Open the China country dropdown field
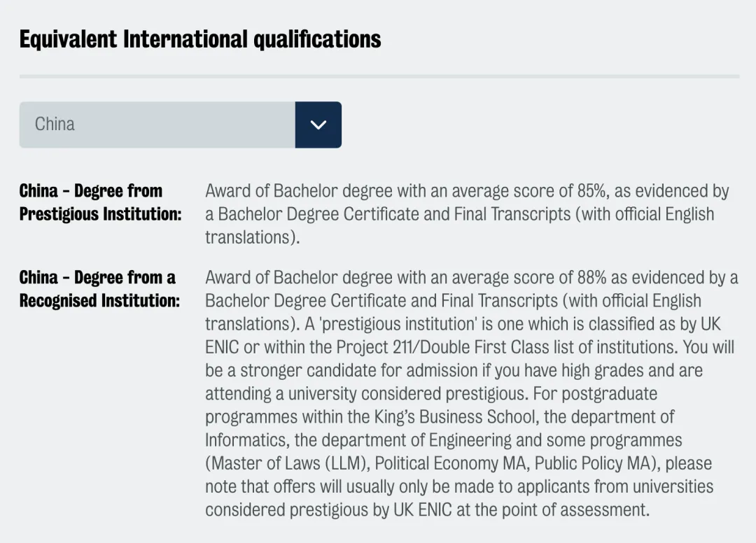The height and width of the screenshot is (543, 756). point(157,125)
